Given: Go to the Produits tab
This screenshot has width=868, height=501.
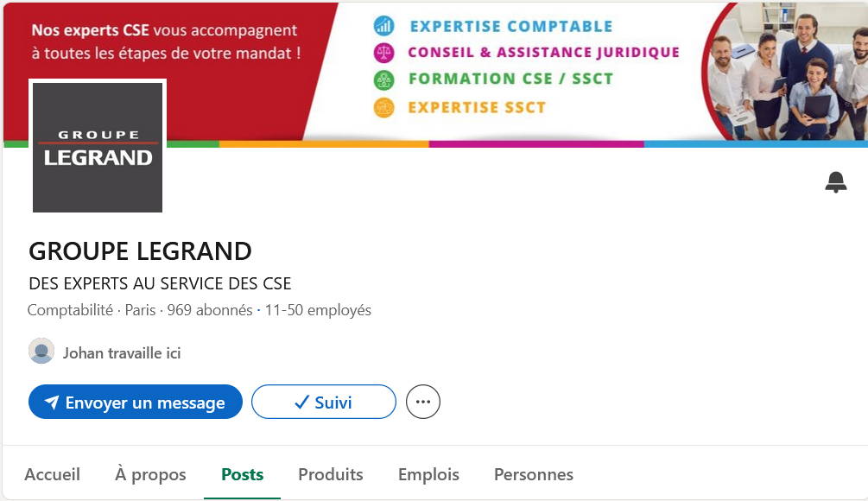Looking at the screenshot, I should click(331, 474).
